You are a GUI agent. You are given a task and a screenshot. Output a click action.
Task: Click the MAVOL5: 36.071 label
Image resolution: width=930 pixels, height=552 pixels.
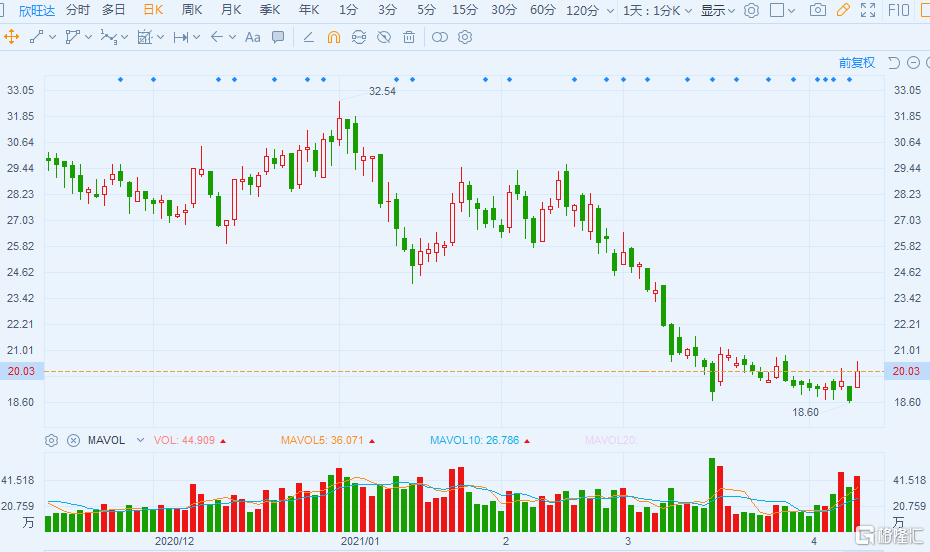322,440
